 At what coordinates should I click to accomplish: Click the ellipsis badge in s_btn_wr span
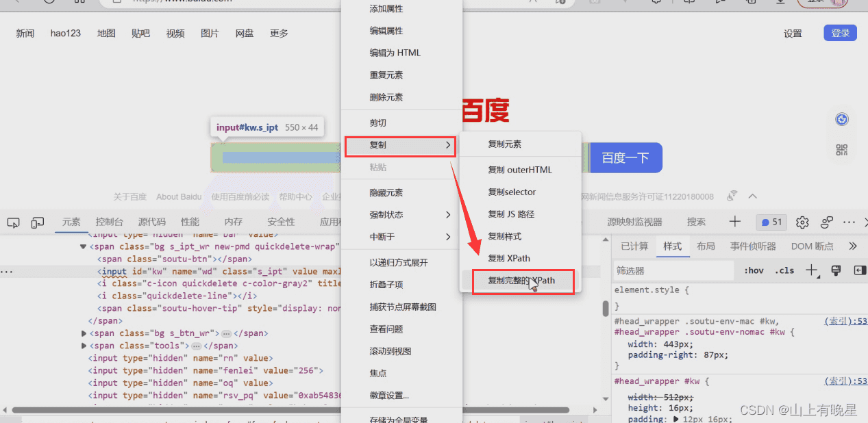pyautogui.click(x=226, y=333)
